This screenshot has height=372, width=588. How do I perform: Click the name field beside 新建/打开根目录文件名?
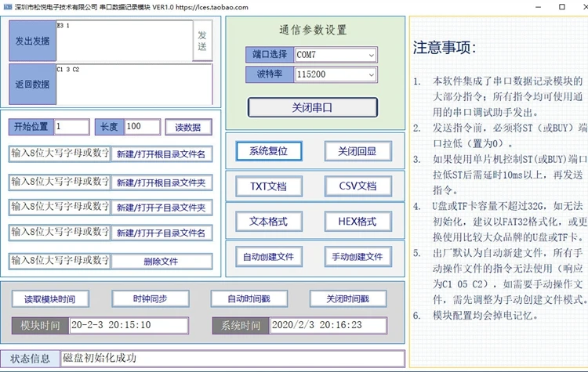[60, 153]
